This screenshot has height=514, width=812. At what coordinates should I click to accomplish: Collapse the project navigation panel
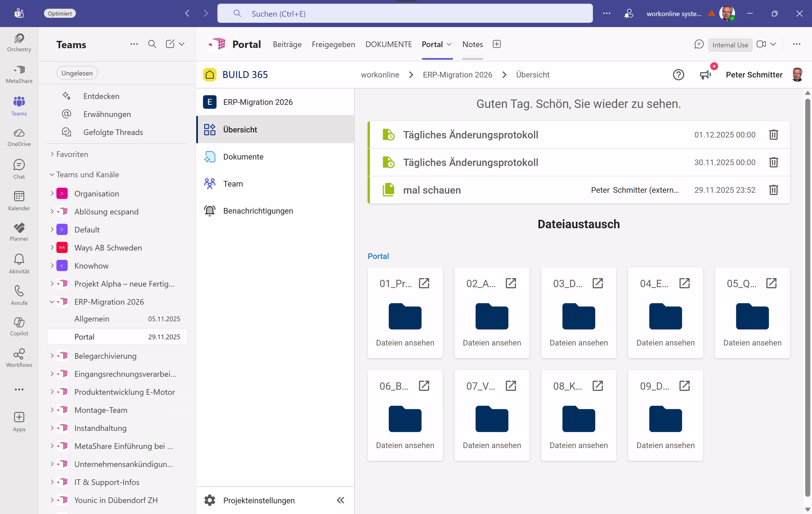tap(340, 500)
